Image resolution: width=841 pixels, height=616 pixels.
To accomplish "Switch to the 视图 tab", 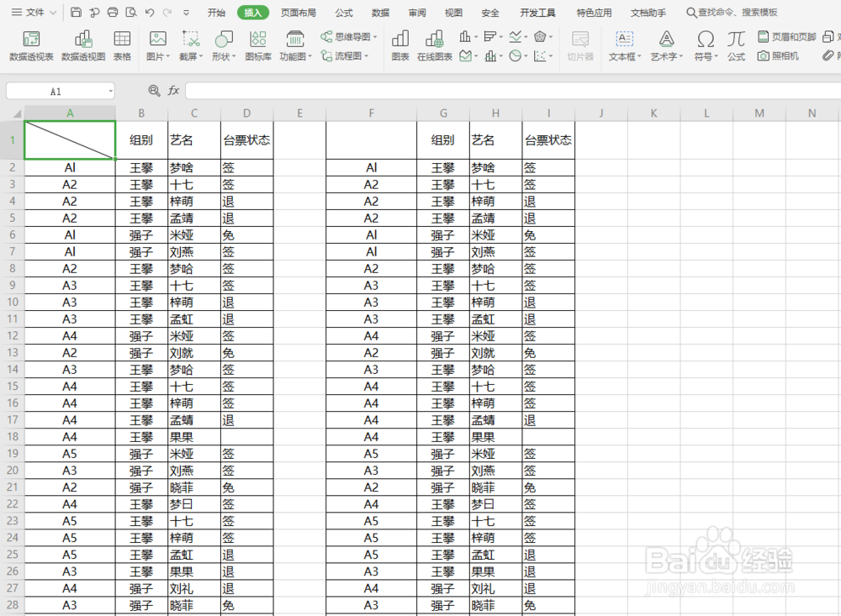I will pos(453,13).
